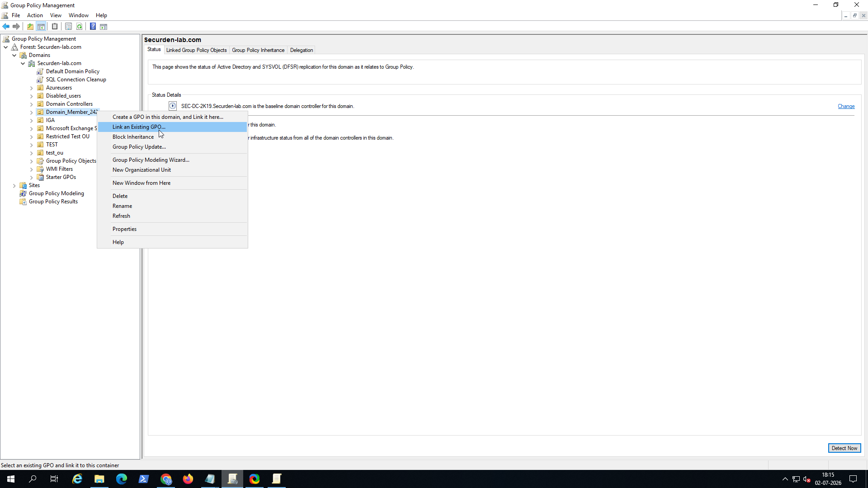This screenshot has width=868, height=488.
Task: Click the Group Policy Results icon
Action: coord(23,202)
